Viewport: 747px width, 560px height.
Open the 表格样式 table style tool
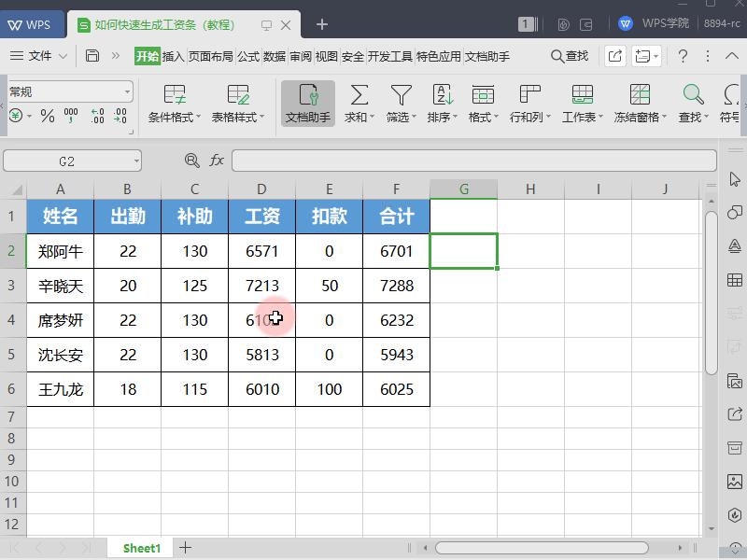pos(238,104)
